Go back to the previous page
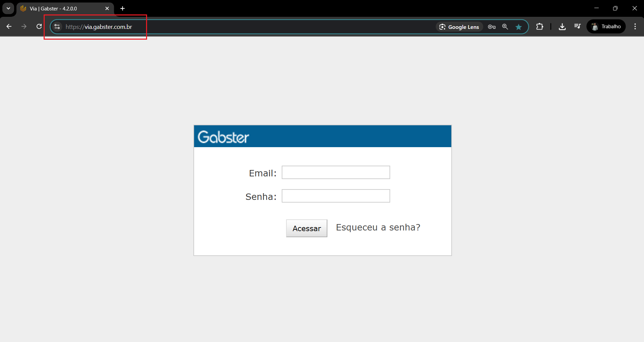The image size is (644, 342). click(9, 27)
